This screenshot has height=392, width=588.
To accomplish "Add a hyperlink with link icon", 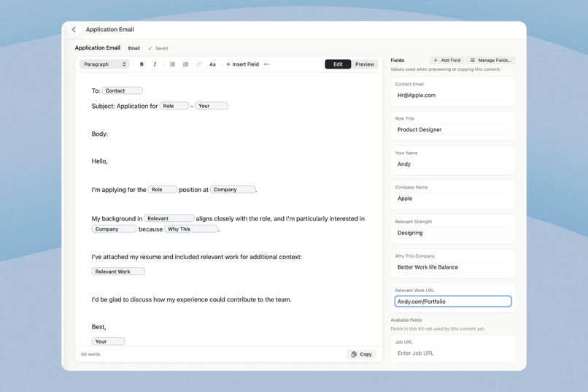I will point(199,64).
